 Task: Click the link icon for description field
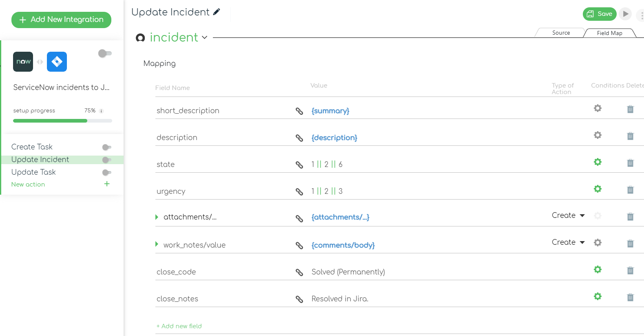point(299,138)
